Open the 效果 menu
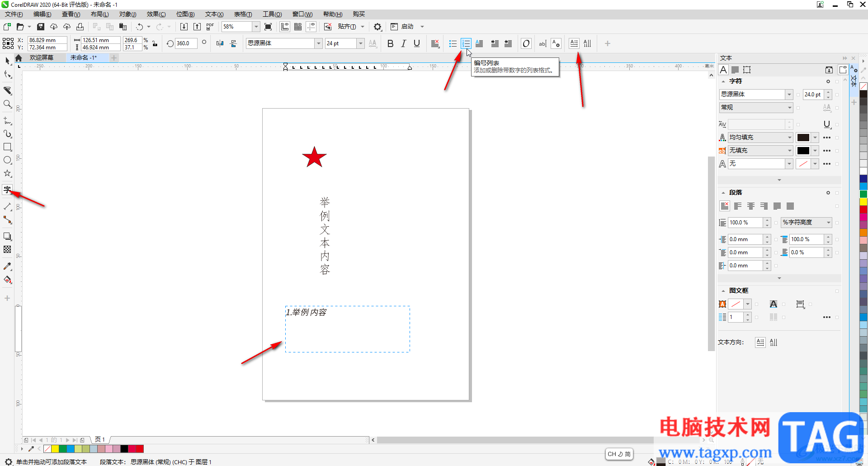Viewport: 868px width, 466px height. pos(156,14)
